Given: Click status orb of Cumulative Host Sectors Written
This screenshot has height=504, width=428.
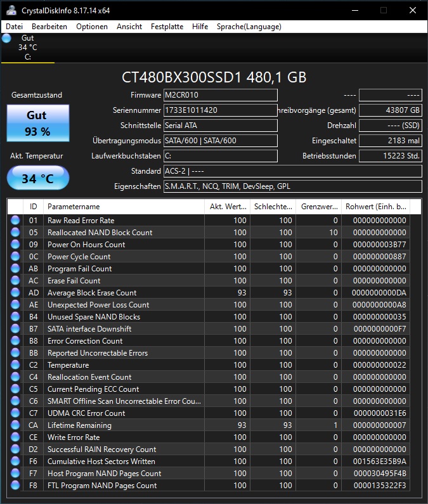Looking at the screenshot, I should pos(15,462).
